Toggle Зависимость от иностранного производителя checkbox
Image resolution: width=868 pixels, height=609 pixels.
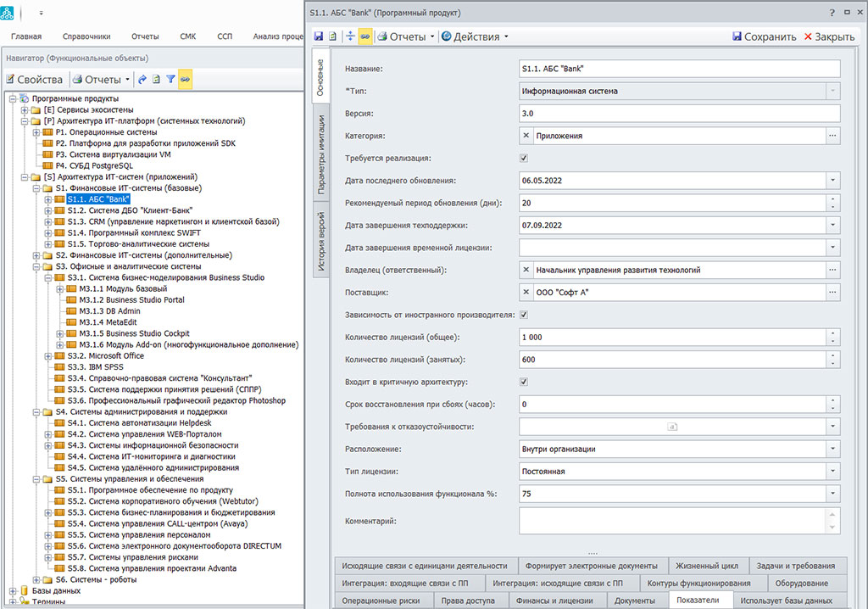[524, 315]
